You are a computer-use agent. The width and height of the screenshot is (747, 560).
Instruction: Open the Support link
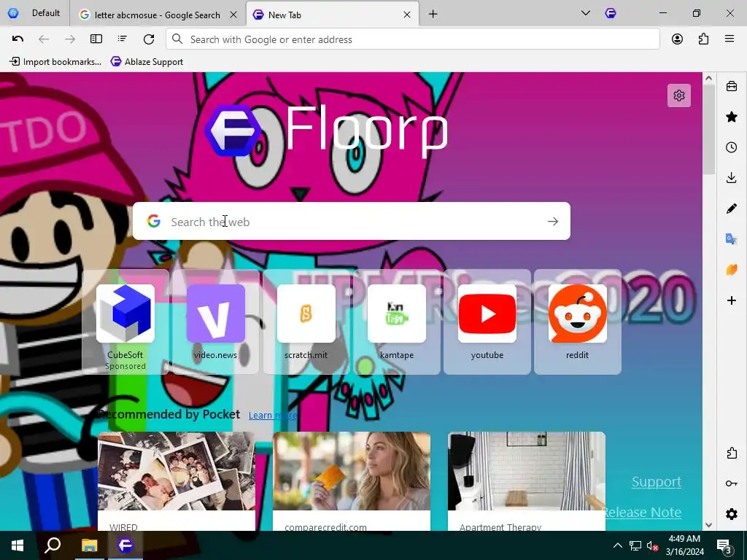click(x=656, y=481)
